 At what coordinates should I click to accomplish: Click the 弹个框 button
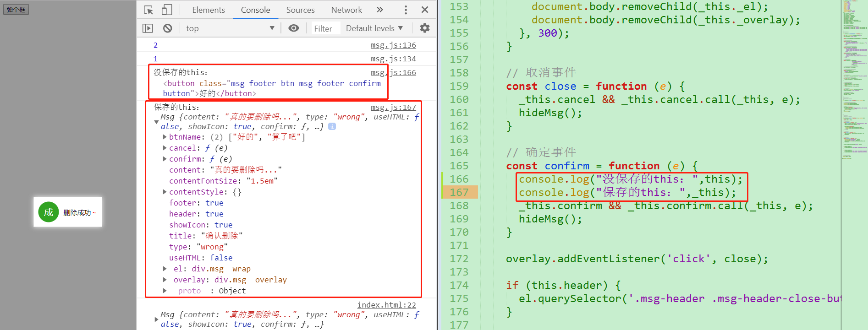click(x=16, y=9)
